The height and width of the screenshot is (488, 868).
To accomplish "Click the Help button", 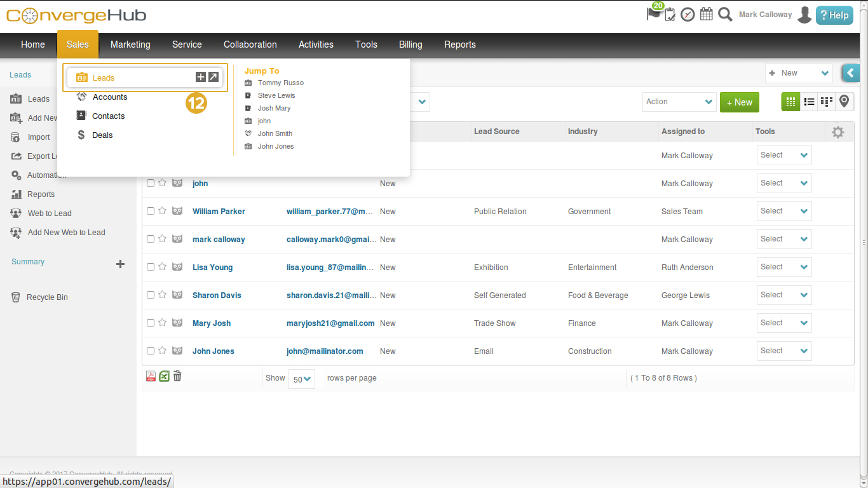I will [834, 15].
